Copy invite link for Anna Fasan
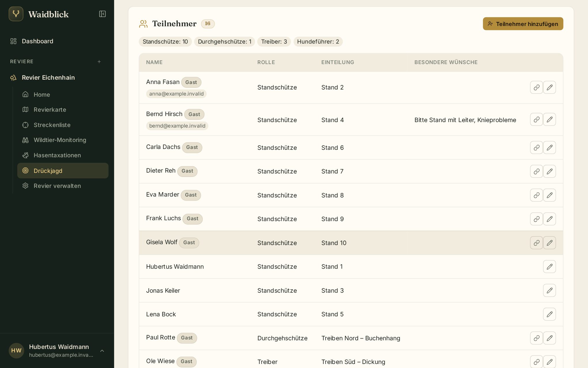Viewport: 588px width, 368px height. (x=536, y=87)
